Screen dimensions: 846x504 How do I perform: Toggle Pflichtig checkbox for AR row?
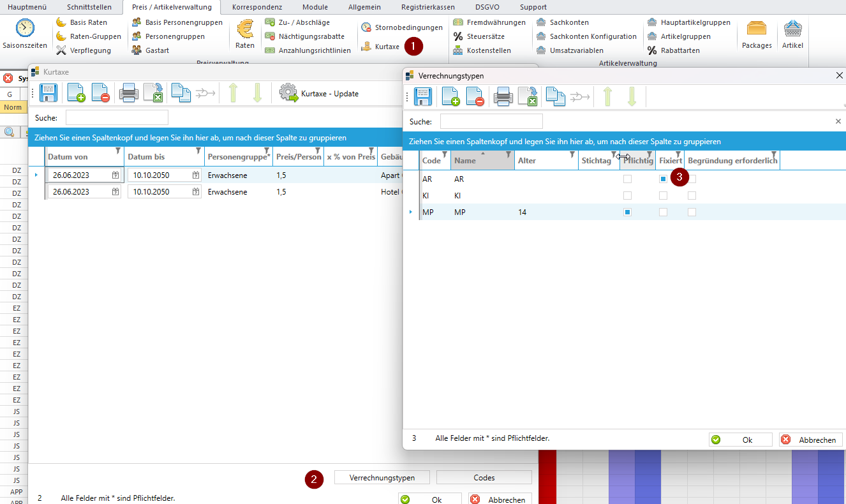pos(627,179)
